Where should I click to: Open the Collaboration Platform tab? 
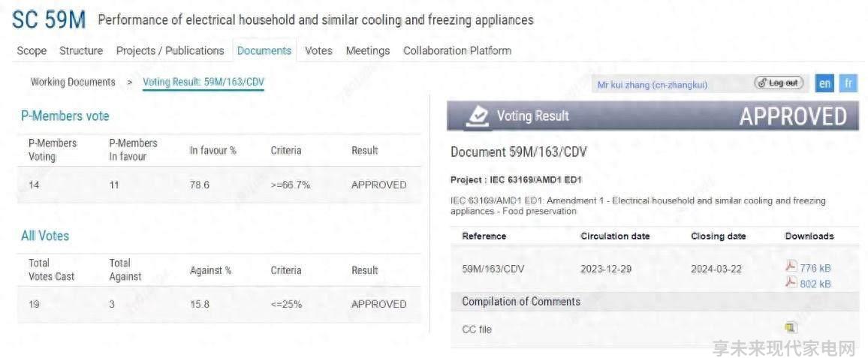pos(457,51)
